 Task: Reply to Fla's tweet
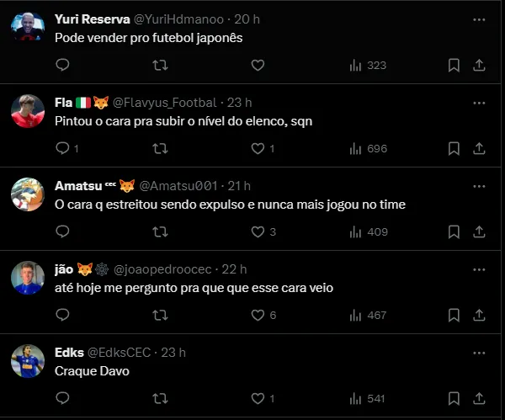coord(62,148)
